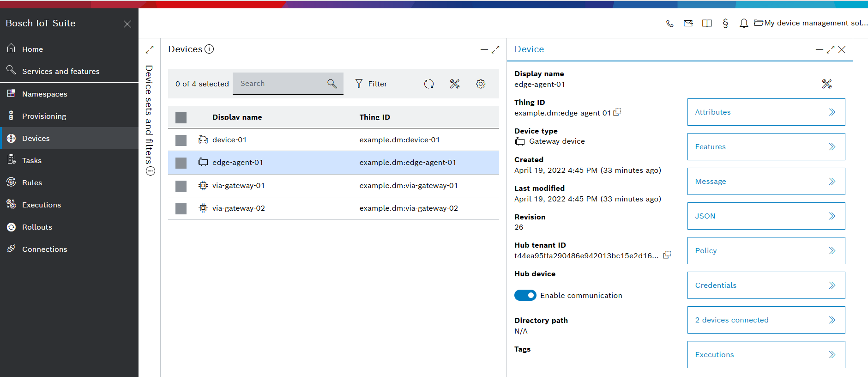Select Devices in the sidebar
868x377 pixels.
tap(69, 138)
